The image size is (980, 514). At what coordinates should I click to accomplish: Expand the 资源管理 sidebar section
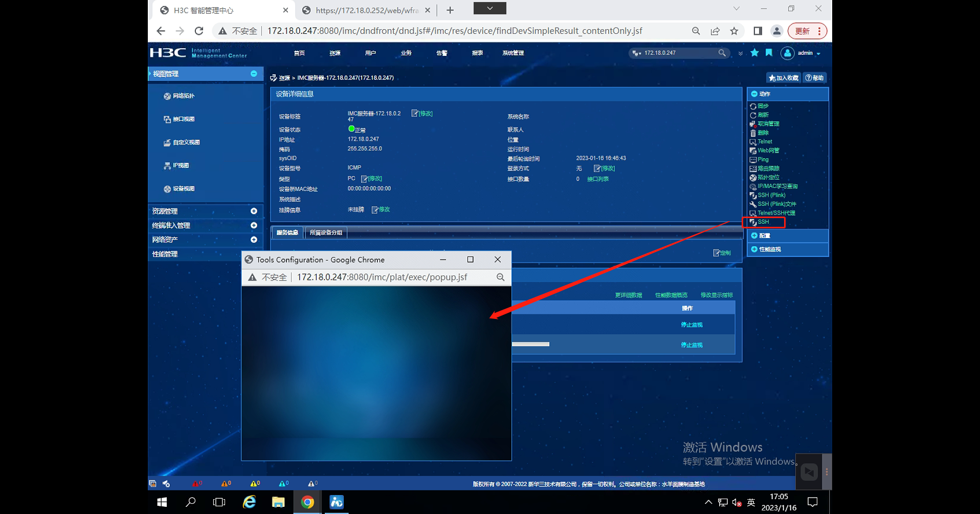pos(254,211)
